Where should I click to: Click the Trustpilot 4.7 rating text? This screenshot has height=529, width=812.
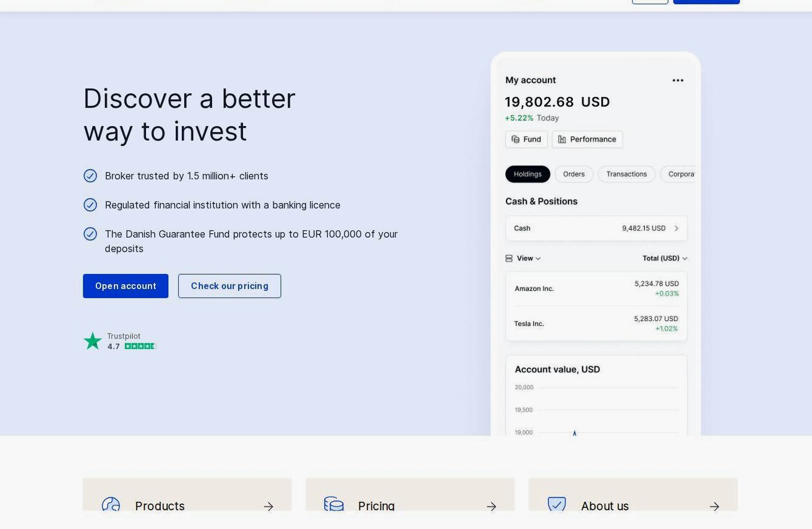pos(114,346)
